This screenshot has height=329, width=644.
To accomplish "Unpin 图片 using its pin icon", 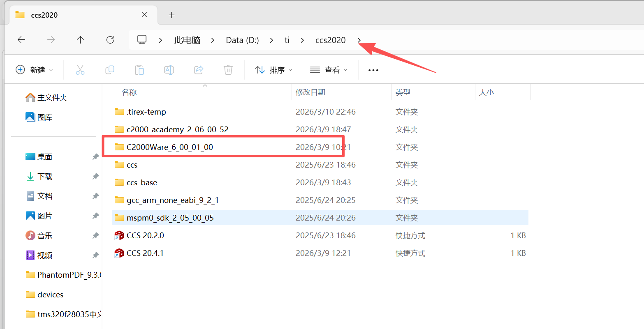I will click(95, 216).
